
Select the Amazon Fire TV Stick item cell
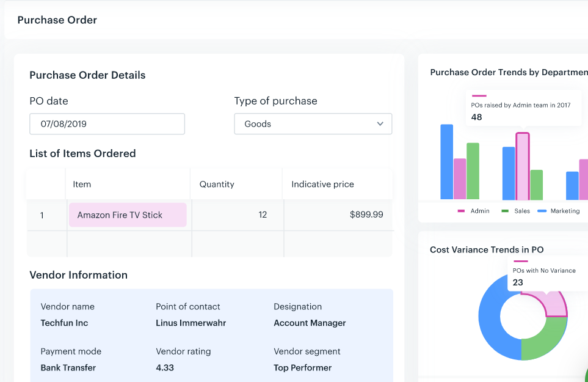click(x=128, y=215)
